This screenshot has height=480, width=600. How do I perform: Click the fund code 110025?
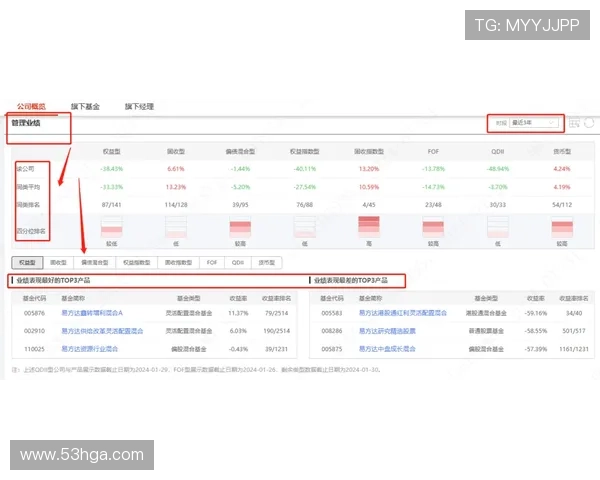(x=34, y=349)
